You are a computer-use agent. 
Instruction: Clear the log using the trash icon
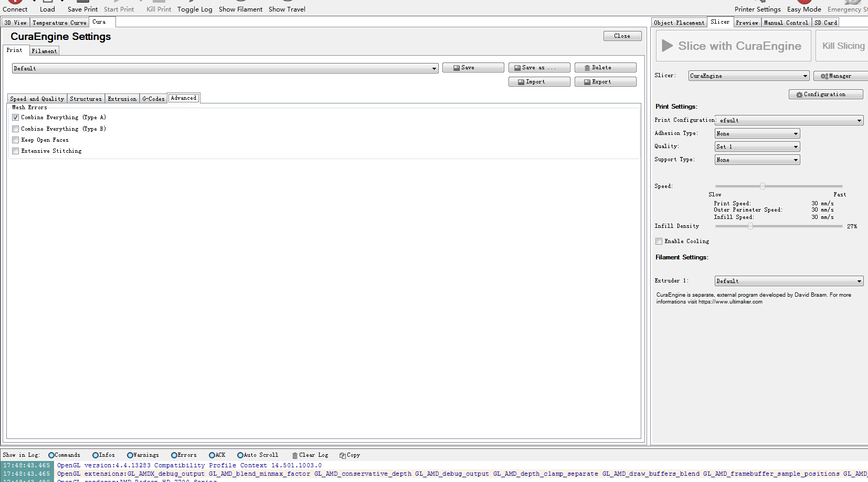(x=310, y=455)
